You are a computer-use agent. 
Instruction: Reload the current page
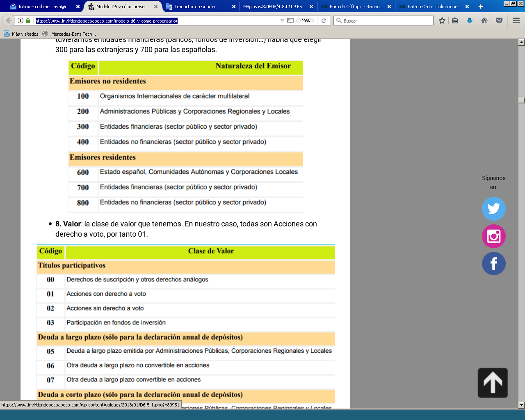324,21
